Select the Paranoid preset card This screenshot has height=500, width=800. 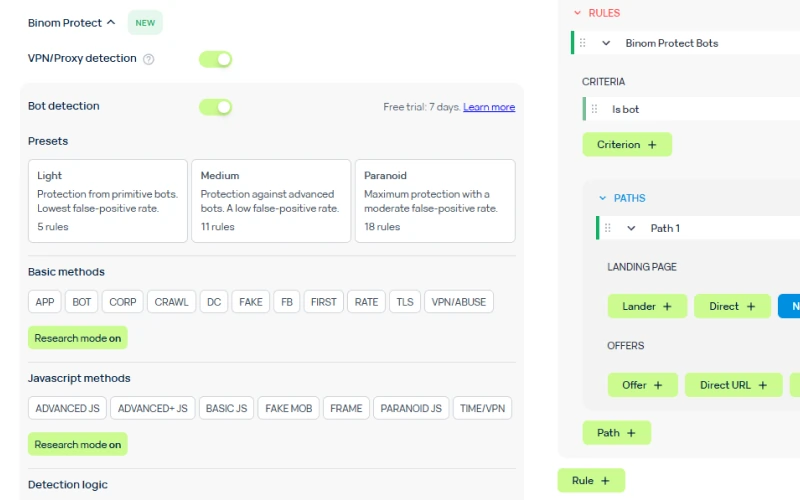[x=435, y=201]
